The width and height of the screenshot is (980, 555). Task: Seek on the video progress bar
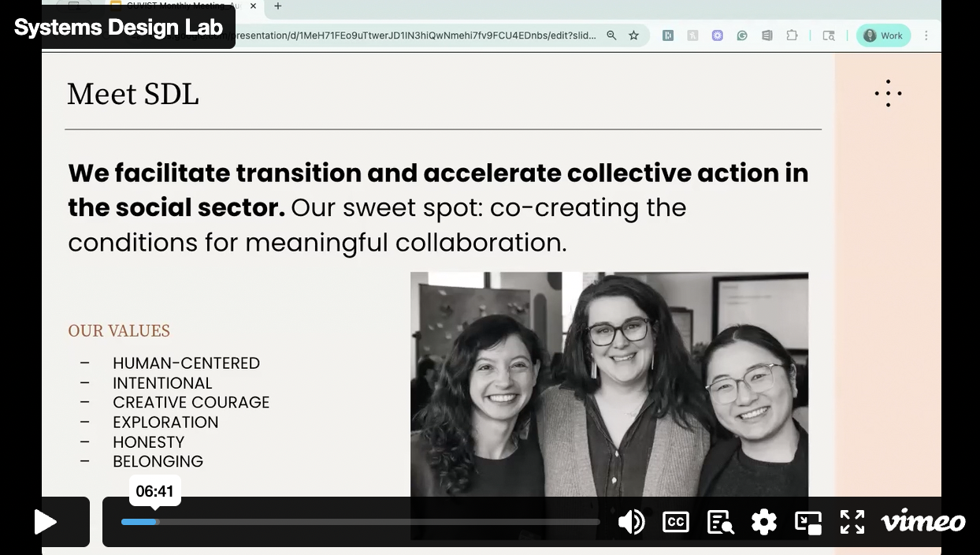360,522
